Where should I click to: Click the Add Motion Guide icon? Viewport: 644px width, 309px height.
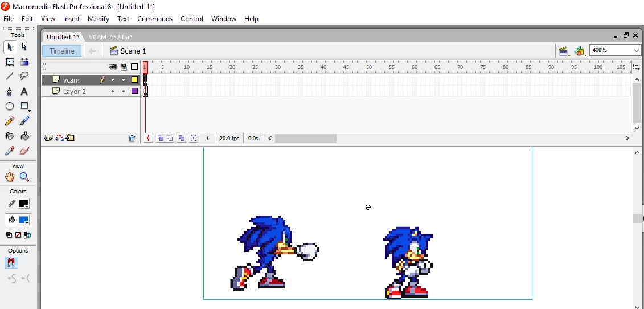pos(59,138)
